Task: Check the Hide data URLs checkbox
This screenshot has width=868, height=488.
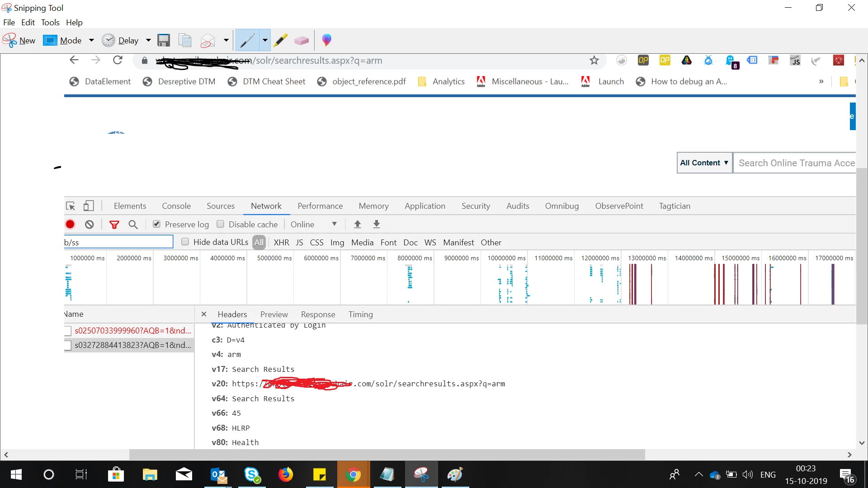Action: pos(185,242)
